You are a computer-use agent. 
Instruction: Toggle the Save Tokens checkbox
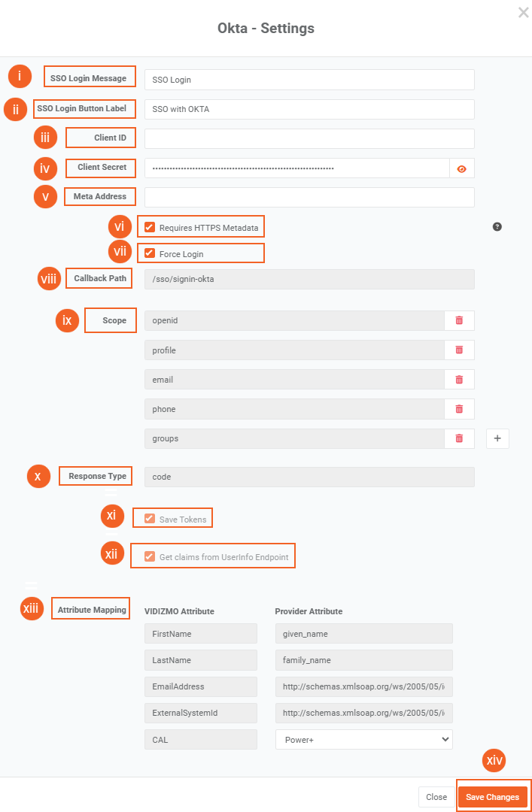[150, 519]
